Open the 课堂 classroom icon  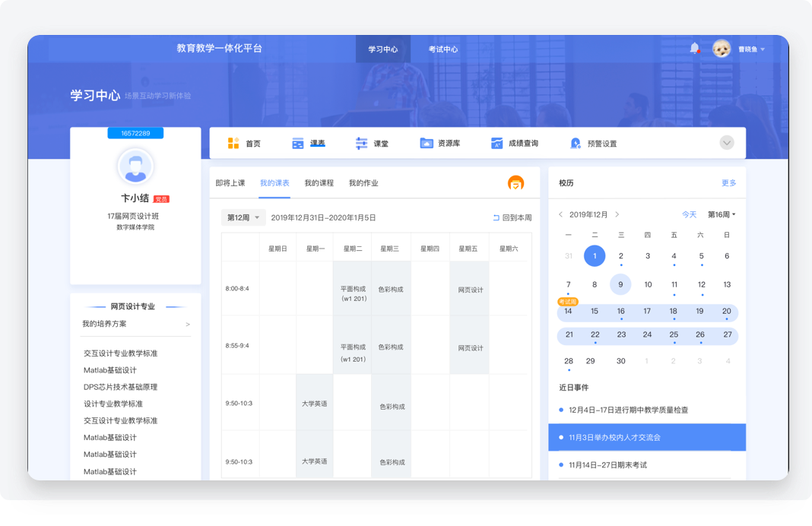pos(361,143)
